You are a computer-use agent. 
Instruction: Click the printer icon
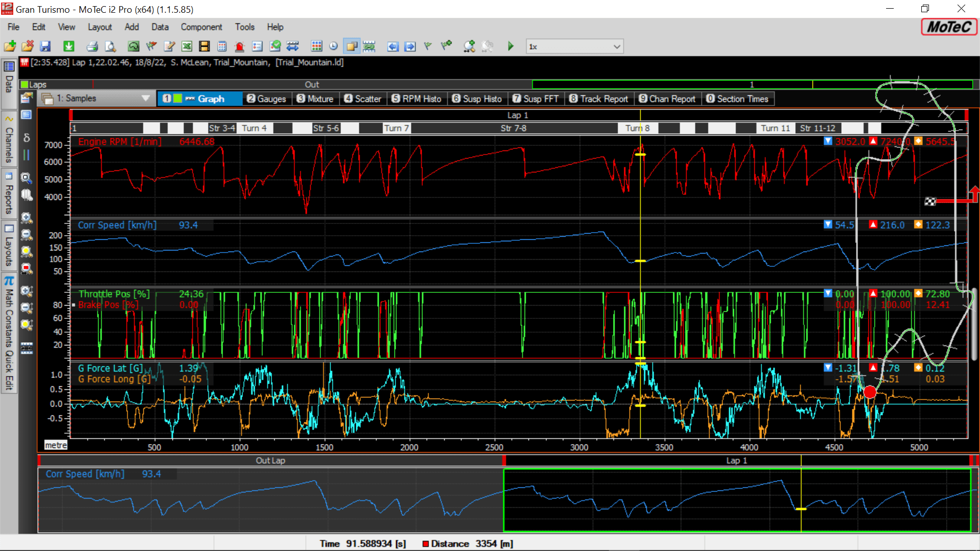point(92,46)
